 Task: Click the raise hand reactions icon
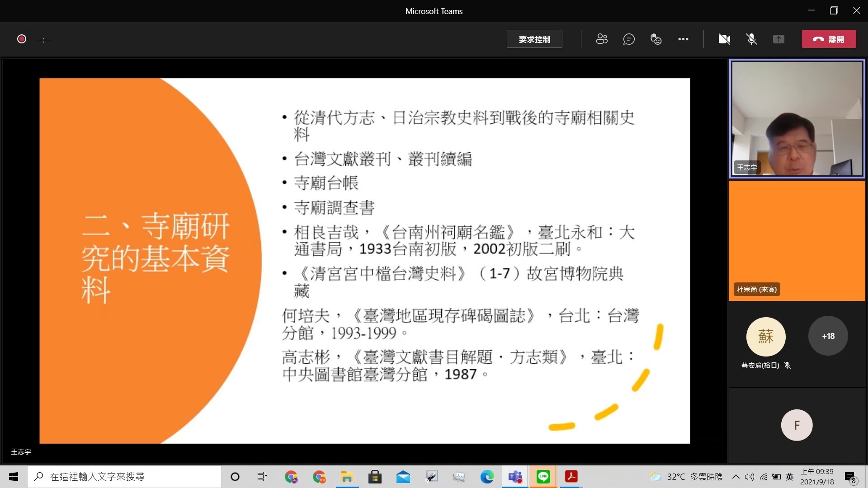tap(656, 39)
